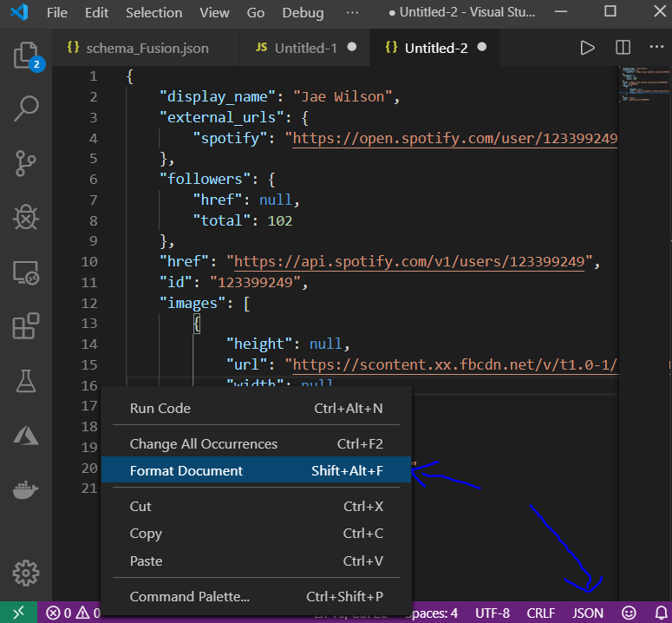Open the Explorer view in activity bar
The width and height of the screenshot is (672, 623).
click(26, 56)
